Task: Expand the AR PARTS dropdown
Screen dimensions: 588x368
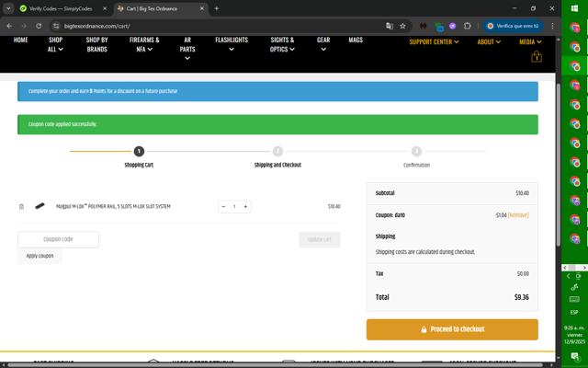Action: (x=187, y=49)
